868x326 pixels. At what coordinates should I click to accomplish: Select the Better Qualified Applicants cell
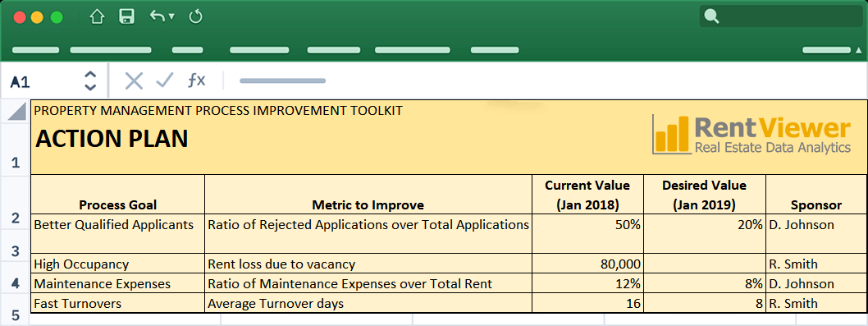tap(118, 234)
